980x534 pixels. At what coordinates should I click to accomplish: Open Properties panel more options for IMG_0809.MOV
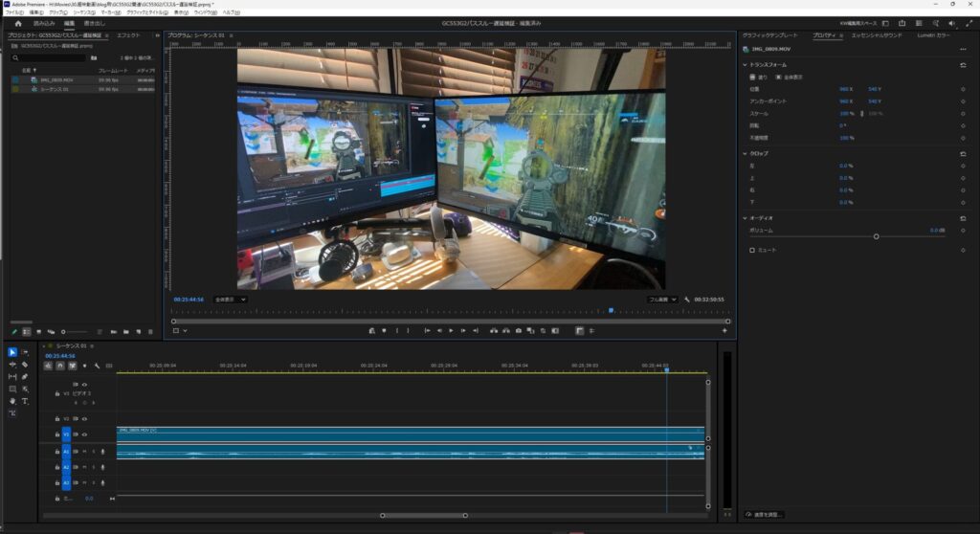point(963,49)
